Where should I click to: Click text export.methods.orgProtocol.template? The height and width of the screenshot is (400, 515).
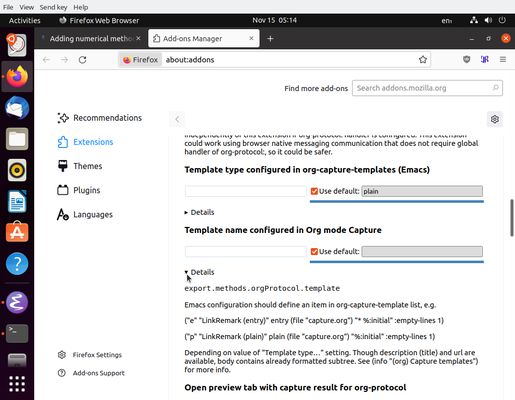click(x=262, y=288)
